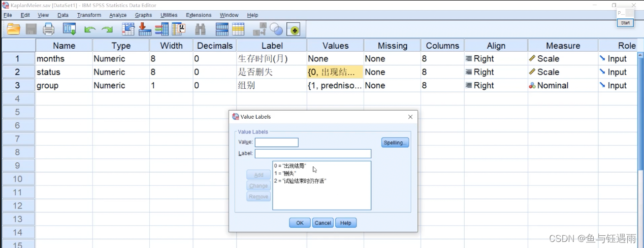Image resolution: width=644 pixels, height=248 pixels.
Task: Click the Go to variable icon
Action: 145,29
